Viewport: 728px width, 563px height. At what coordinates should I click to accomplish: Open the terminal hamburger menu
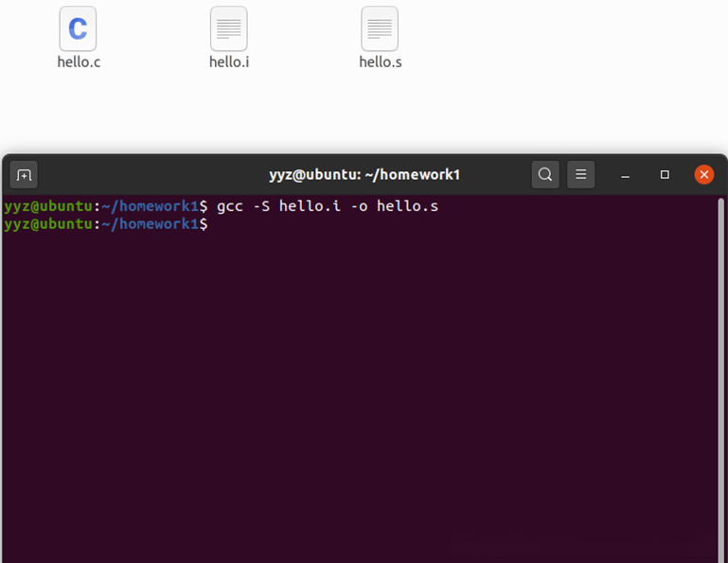click(581, 174)
